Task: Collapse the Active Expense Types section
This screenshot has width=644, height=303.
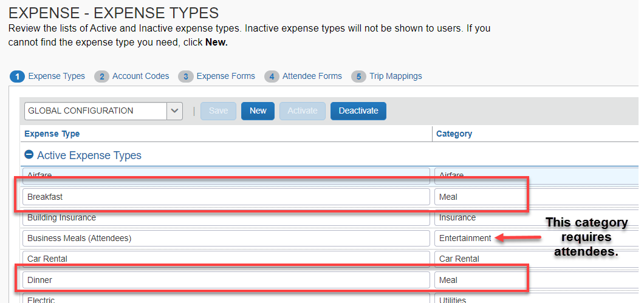Action: (29, 155)
